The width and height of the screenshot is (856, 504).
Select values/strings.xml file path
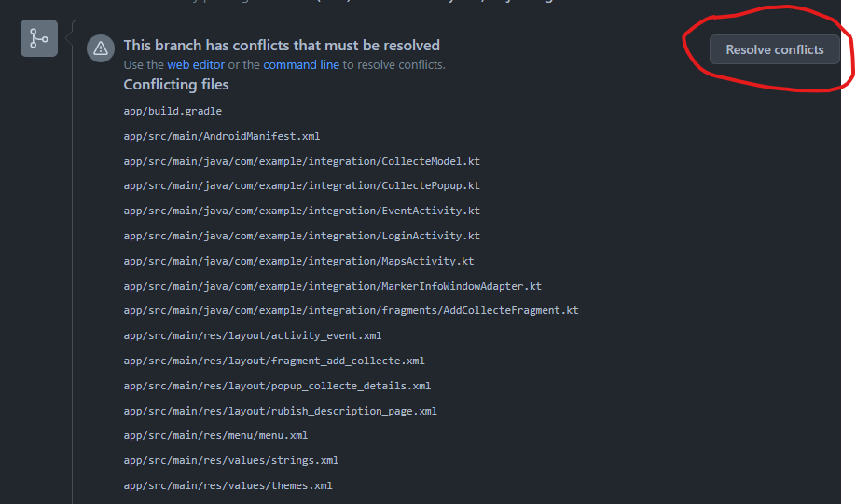pyautogui.click(x=231, y=460)
